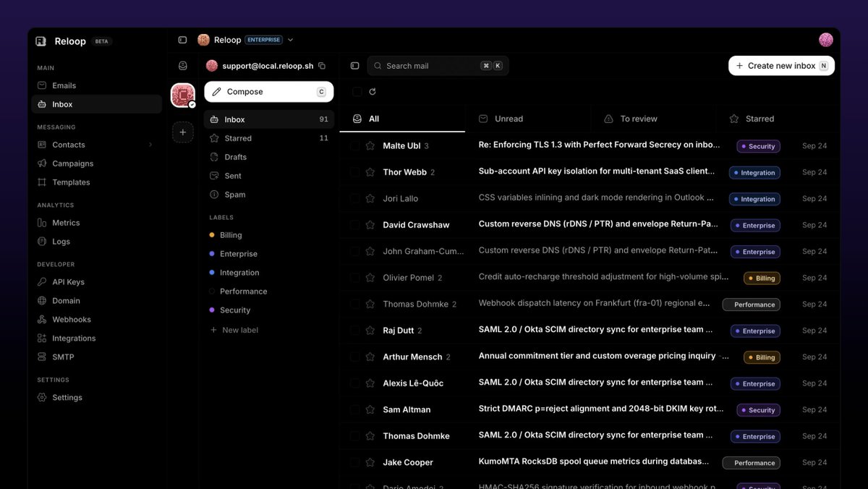Viewport: 868px width, 489px height.
Task: Add a new inbox with the plus button
Action: [183, 132]
